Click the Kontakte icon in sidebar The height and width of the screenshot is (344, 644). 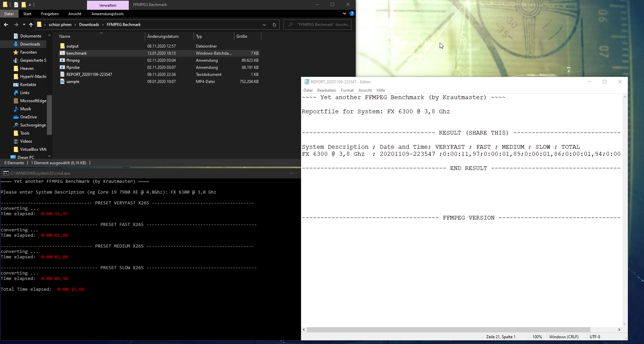coord(16,85)
